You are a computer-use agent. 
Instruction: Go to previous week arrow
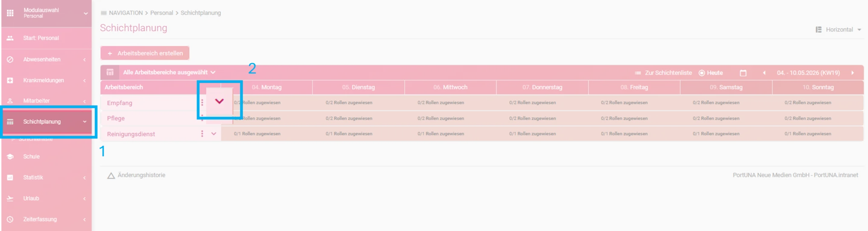pyautogui.click(x=764, y=73)
